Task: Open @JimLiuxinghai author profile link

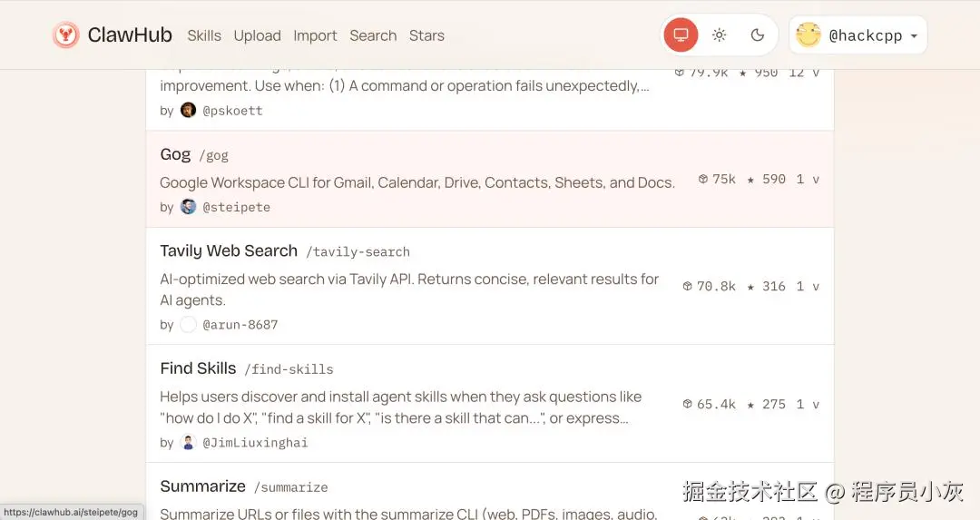Action: tap(255, 443)
